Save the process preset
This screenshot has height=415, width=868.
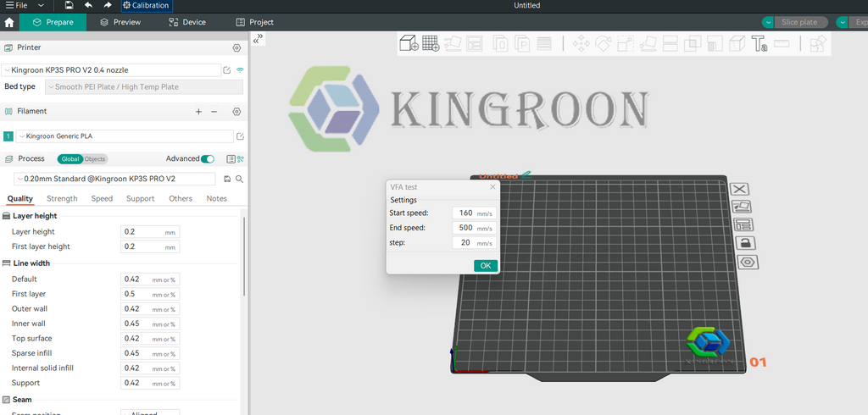pyautogui.click(x=227, y=179)
